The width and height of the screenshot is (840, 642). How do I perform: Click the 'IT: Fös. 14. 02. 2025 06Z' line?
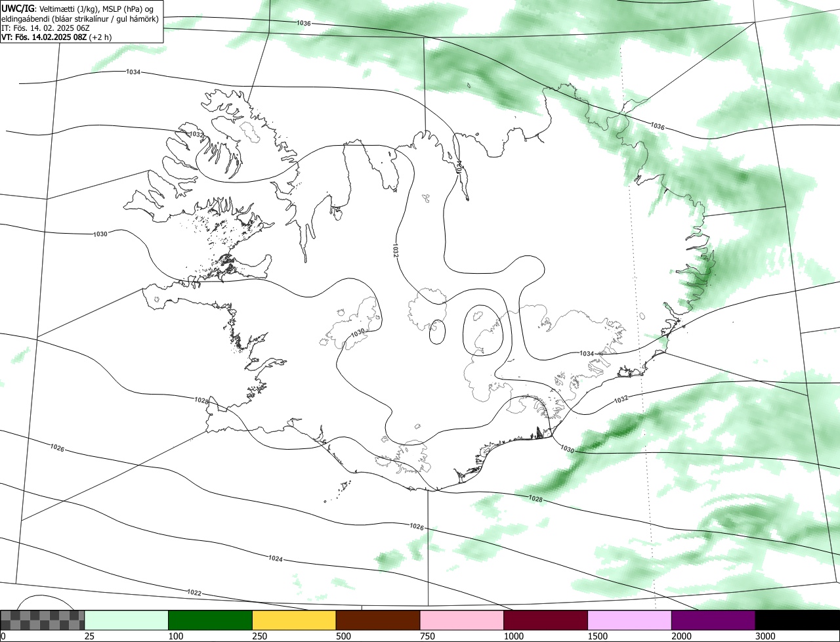46,28
